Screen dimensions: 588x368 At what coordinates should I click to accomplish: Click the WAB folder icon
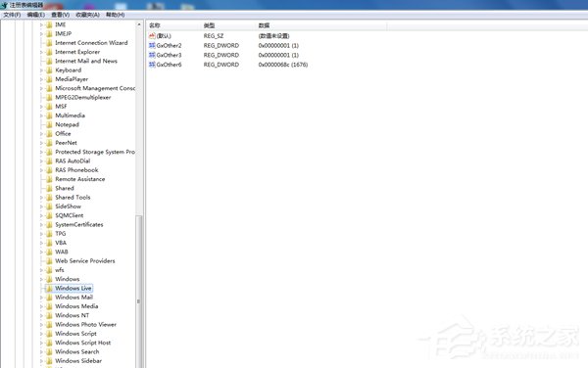pyautogui.click(x=49, y=252)
